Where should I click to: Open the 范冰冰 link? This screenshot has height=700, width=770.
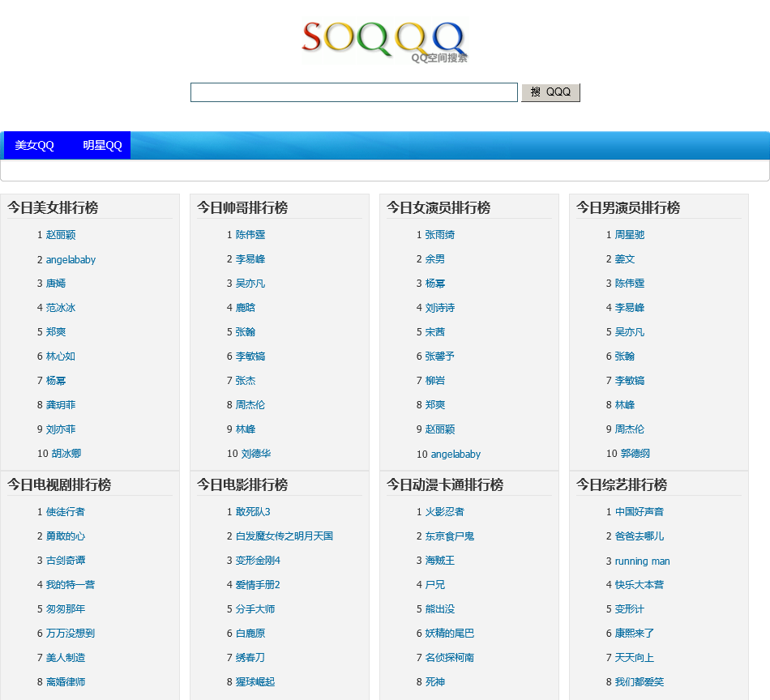click(x=61, y=308)
